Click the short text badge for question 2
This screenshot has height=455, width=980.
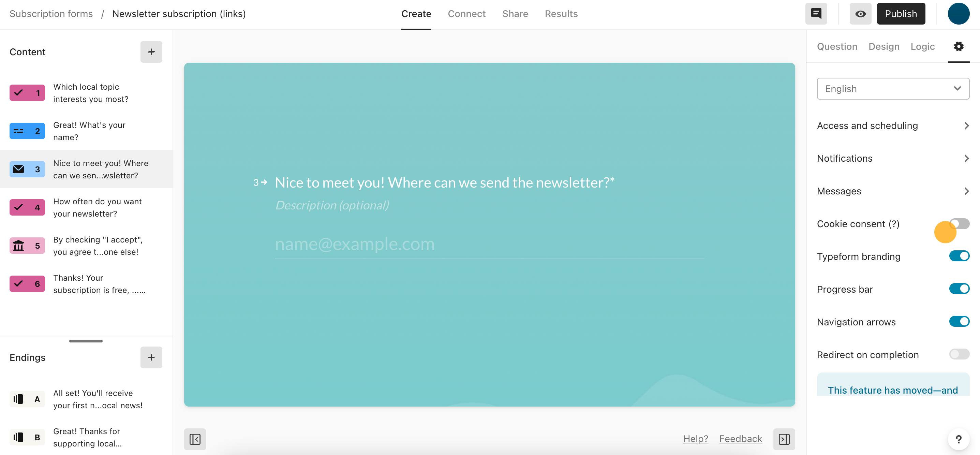click(x=27, y=131)
